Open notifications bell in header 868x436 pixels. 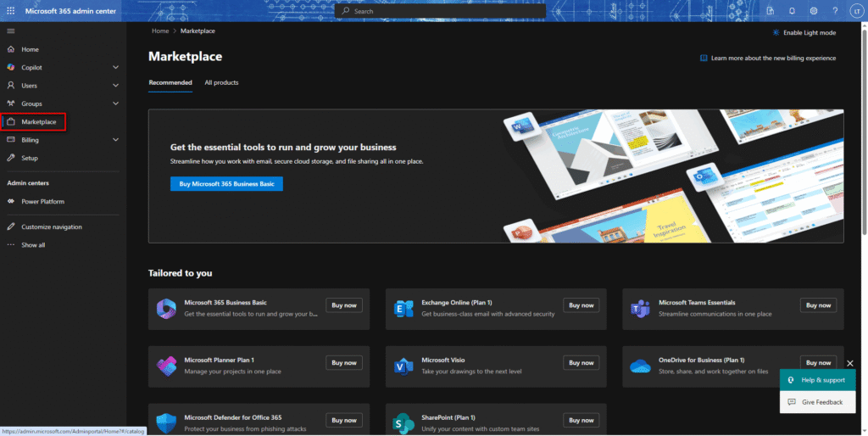pyautogui.click(x=792, y=11)
